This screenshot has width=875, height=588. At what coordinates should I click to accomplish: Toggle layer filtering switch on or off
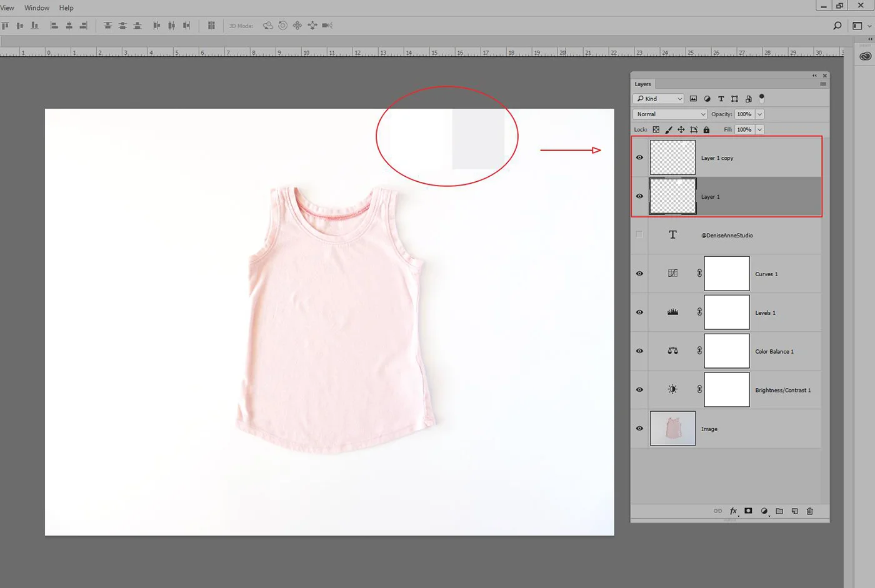point(761,98)
